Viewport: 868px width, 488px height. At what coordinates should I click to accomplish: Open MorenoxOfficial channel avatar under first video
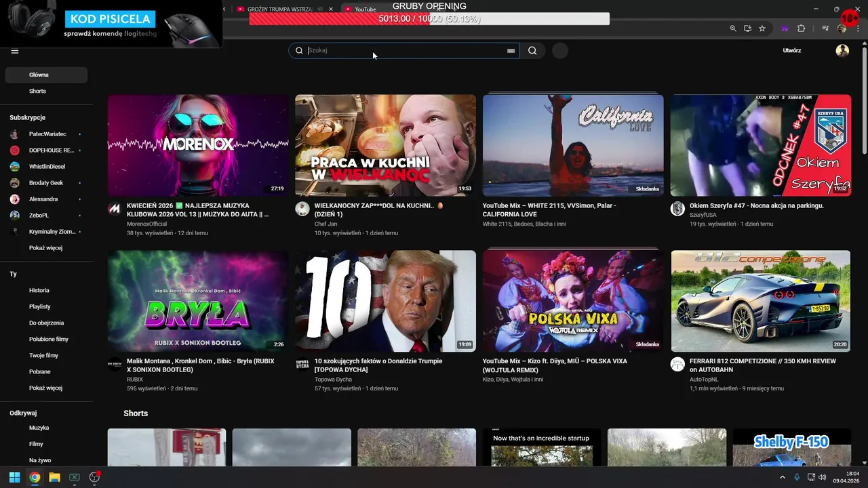(115, 209)
